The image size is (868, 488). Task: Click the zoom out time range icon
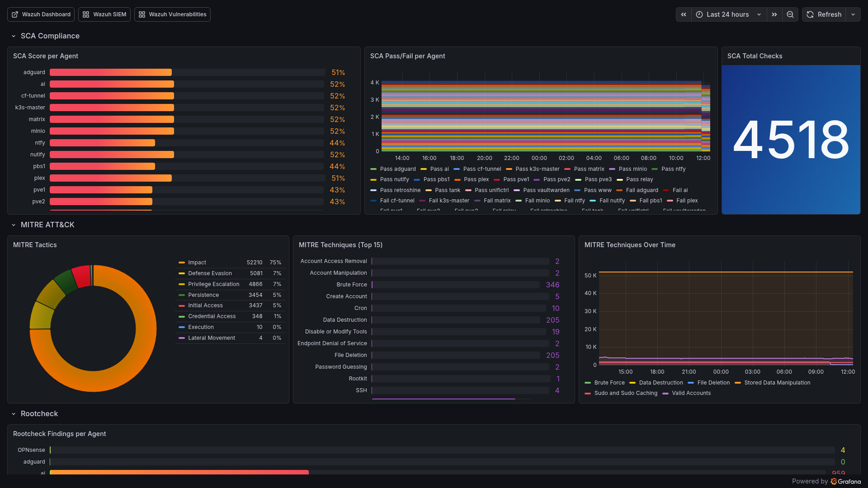click(790, 14)
